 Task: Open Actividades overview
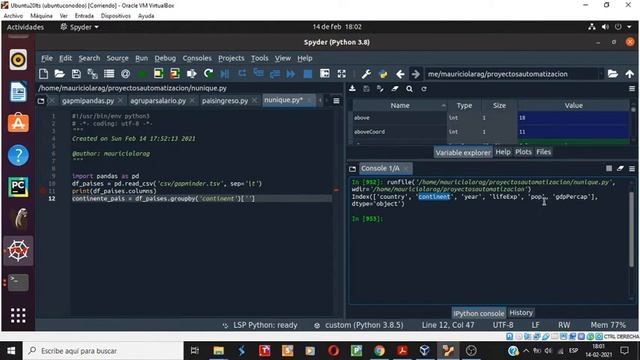coord(25,27)
